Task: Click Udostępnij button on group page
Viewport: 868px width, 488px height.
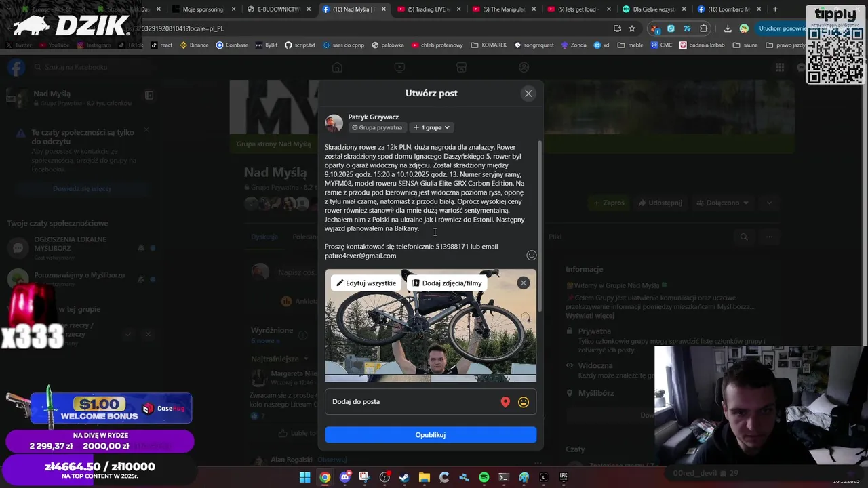Action: coord(659,203)
